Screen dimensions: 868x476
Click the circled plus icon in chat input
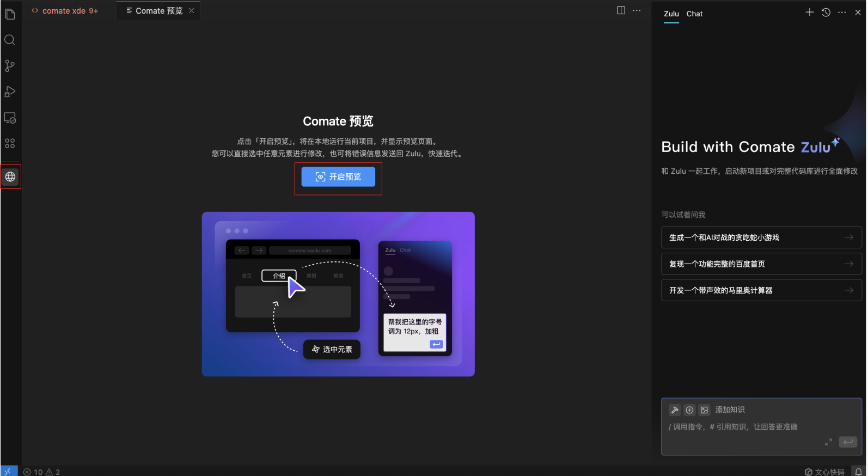point(689,410)
